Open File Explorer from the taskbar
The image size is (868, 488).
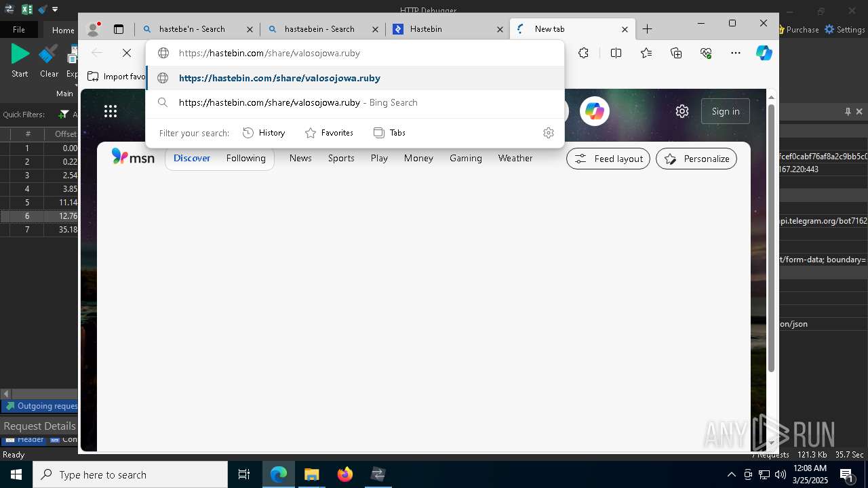(311, 474)
